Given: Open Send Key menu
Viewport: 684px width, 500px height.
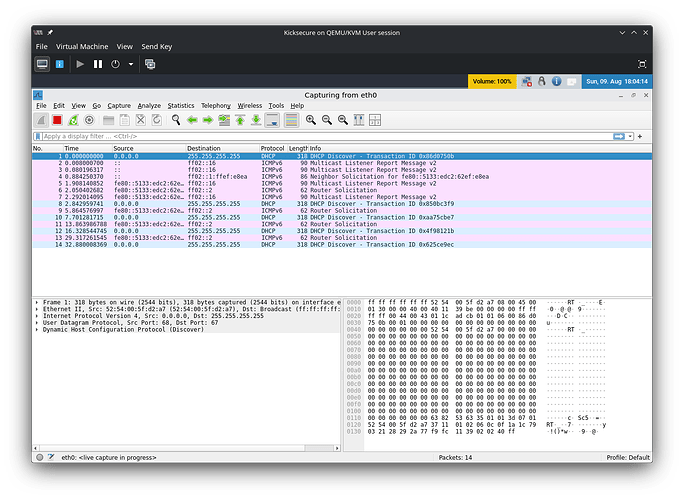Looking at the screenshot, I should (157, 47).
